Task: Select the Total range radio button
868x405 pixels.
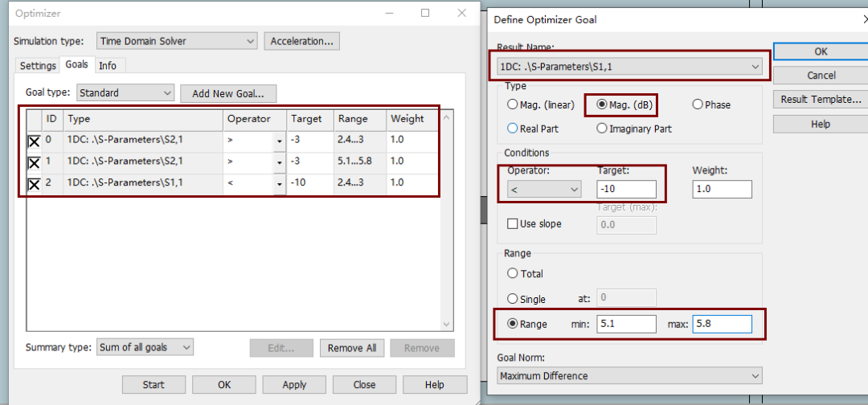Action: (525, 273)
